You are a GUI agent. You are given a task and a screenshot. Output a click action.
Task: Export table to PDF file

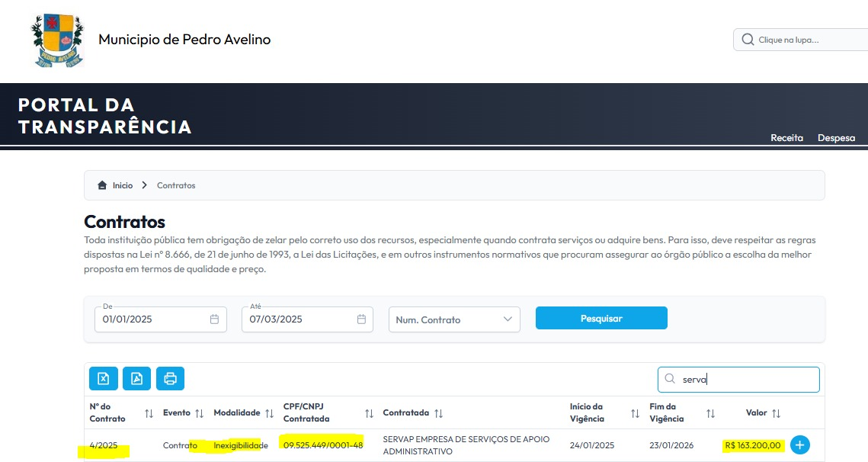coord(136,378)
